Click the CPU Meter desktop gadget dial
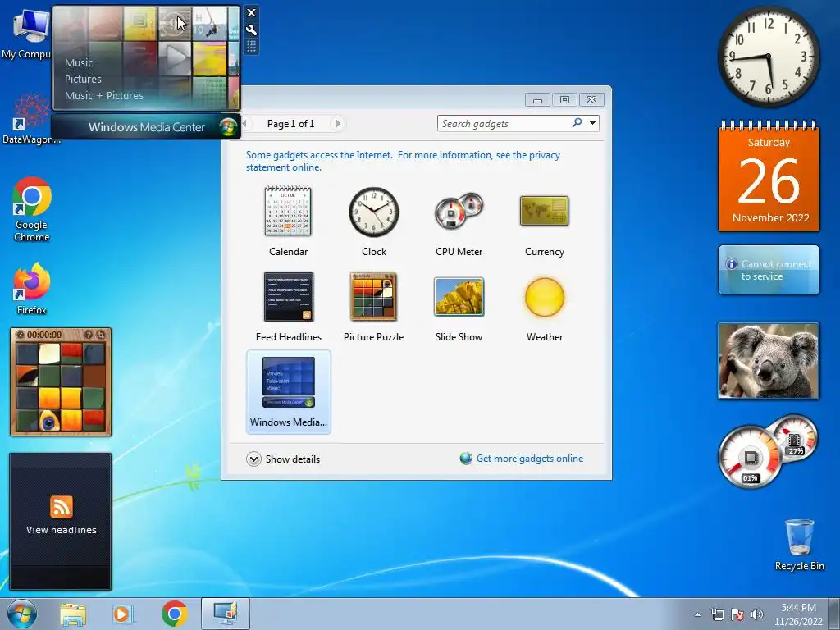This screenshot has height=630, width=840. tap(751, 458)
